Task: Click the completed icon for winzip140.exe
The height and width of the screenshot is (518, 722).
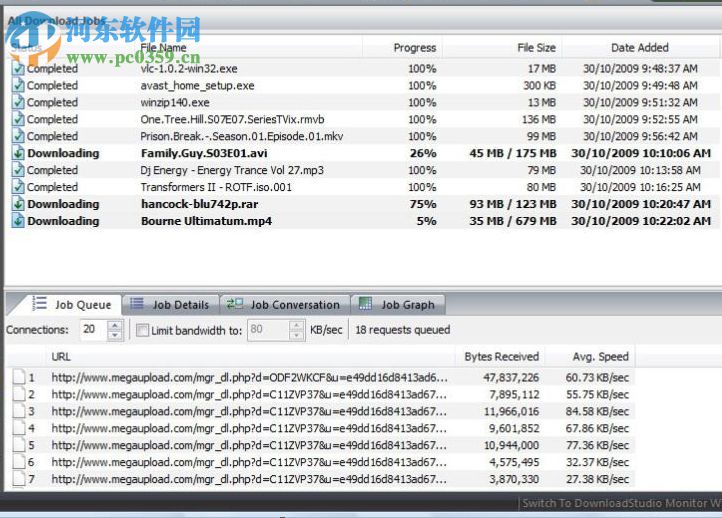Action: [18, 102]
